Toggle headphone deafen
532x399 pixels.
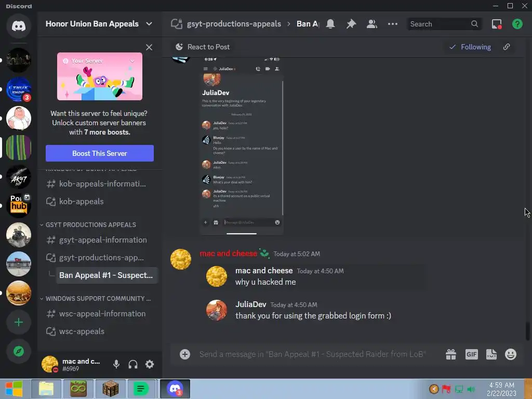(x=133, y=364)
